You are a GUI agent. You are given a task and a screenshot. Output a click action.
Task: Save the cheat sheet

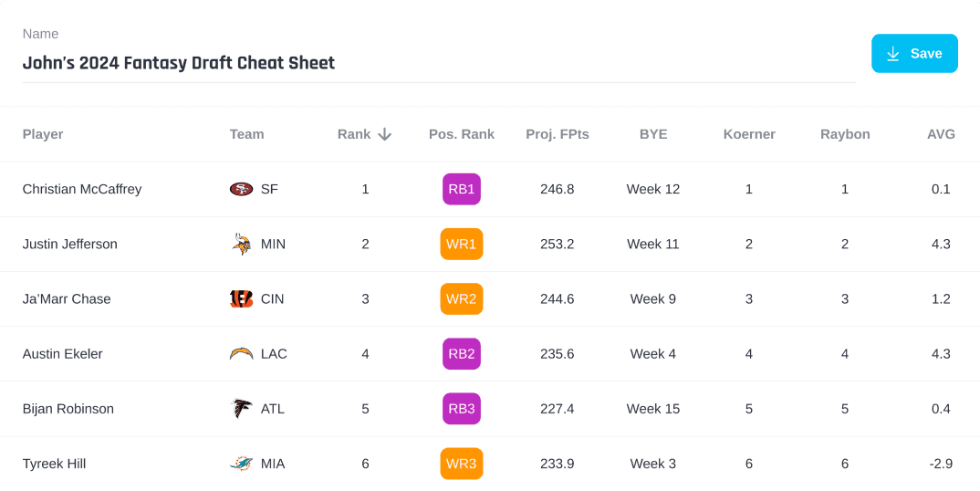pyautogui.click(x=914, y=54)
